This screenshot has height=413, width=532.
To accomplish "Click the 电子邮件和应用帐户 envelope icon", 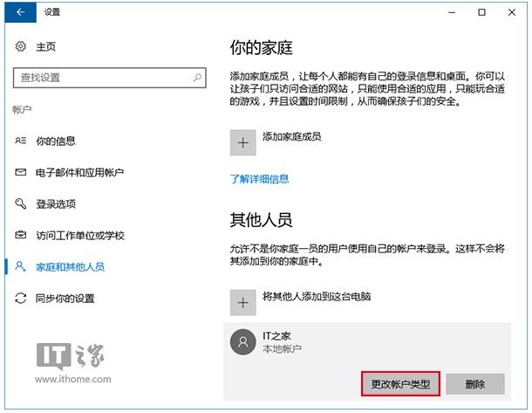I will (x=21, y=172).
